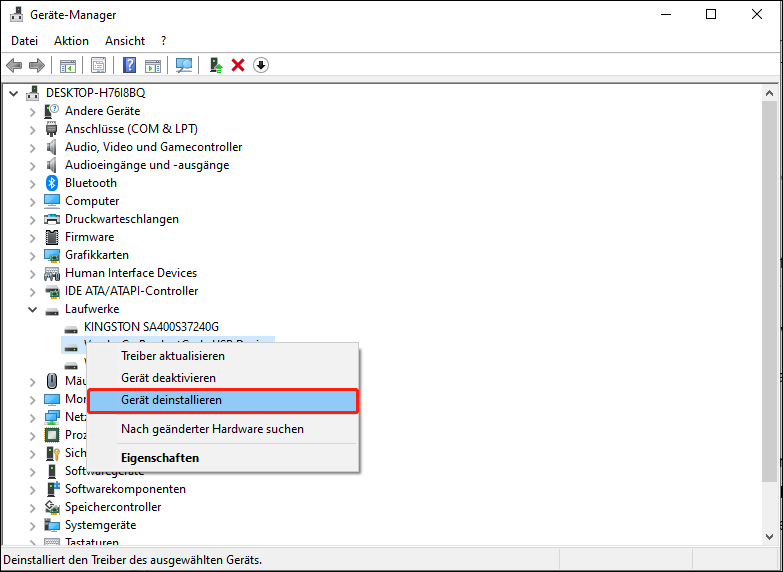Expand the Firmware category
The height and width of the screenshot is (572, 783).
point(32,237)
